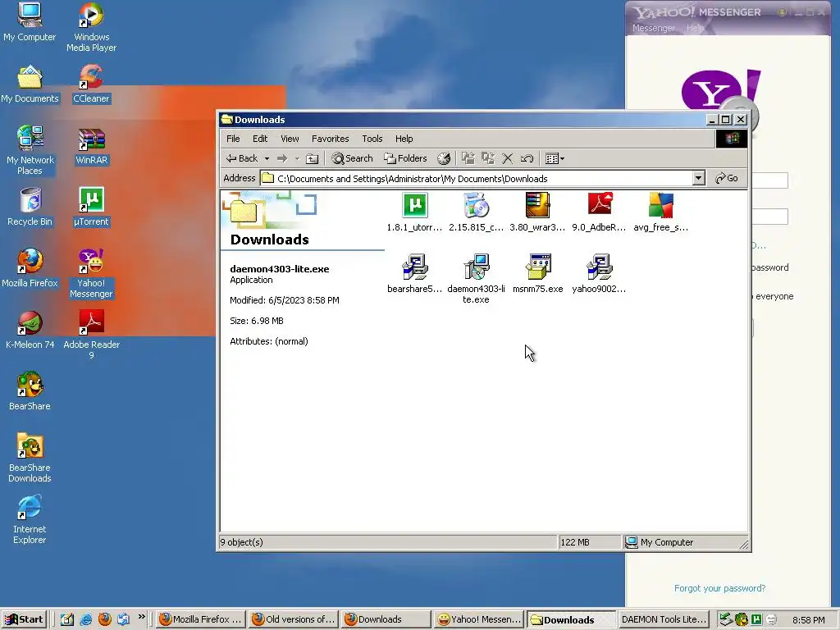Select the Mozilla Firefox desktop shortcut
The height and width of the screenshot is (630, 840).
[x=30, y=268]
